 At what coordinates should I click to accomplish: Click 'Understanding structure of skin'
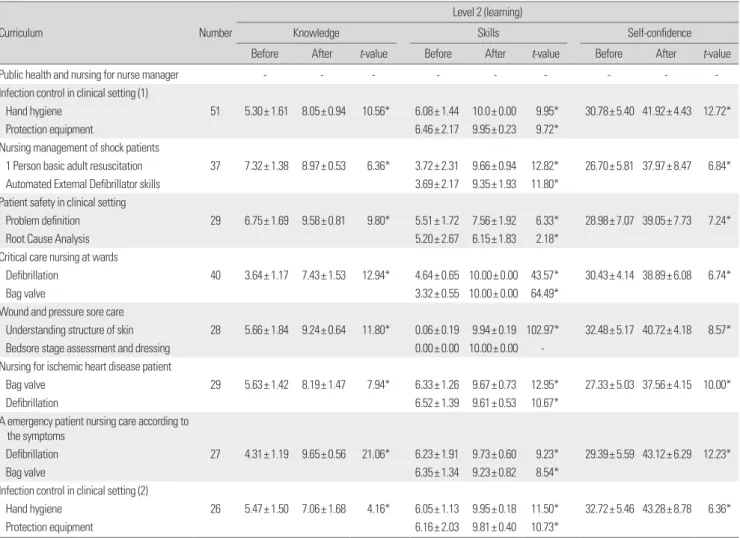coord(69,330)
